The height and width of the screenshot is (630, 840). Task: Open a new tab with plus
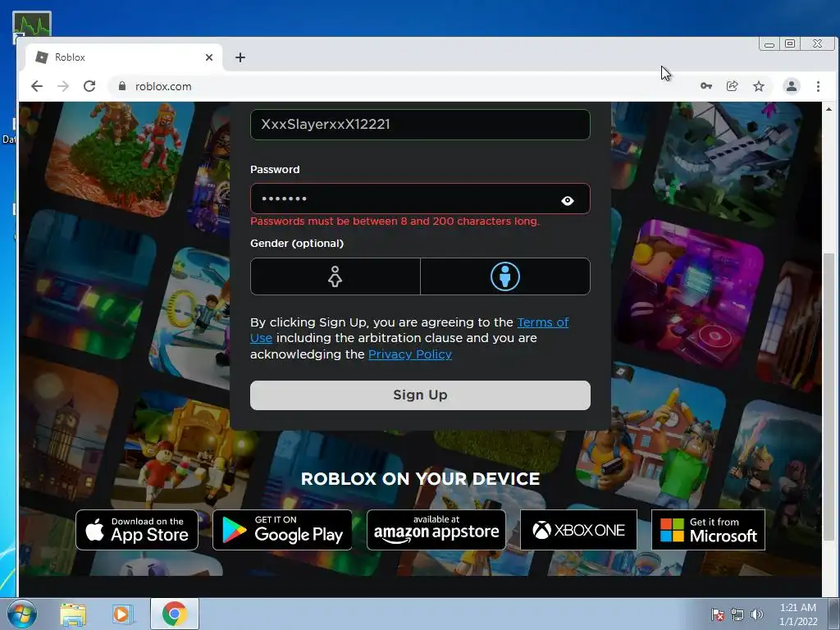pos(240,57)
